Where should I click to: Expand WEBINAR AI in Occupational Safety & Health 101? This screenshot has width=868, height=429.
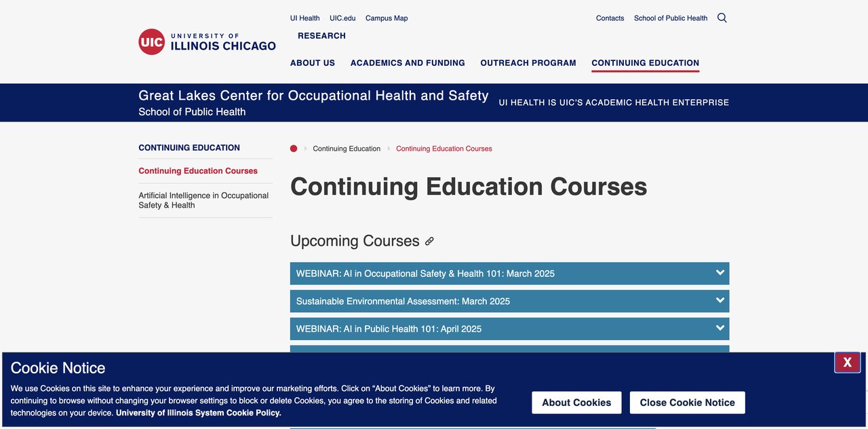pos(509,274)
